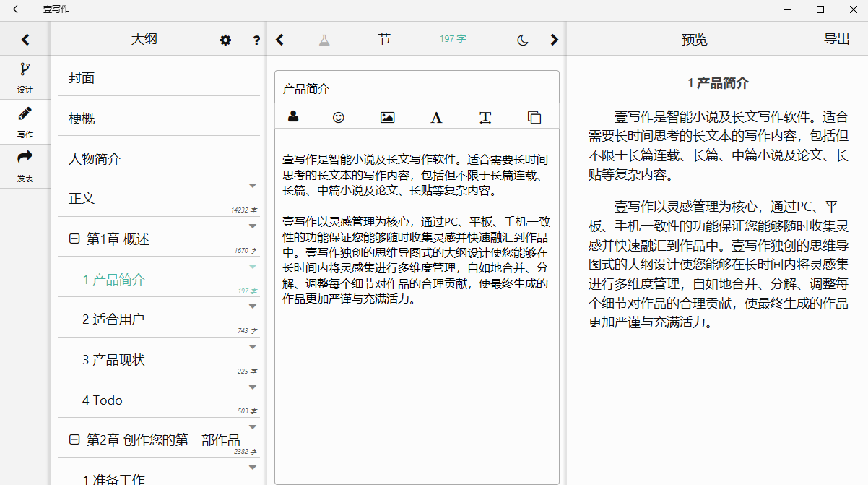Image resolution: width=868 pixels, height=485 pixels.
Task: Click the 1670 字 count under 第1章
Action: 246,251
